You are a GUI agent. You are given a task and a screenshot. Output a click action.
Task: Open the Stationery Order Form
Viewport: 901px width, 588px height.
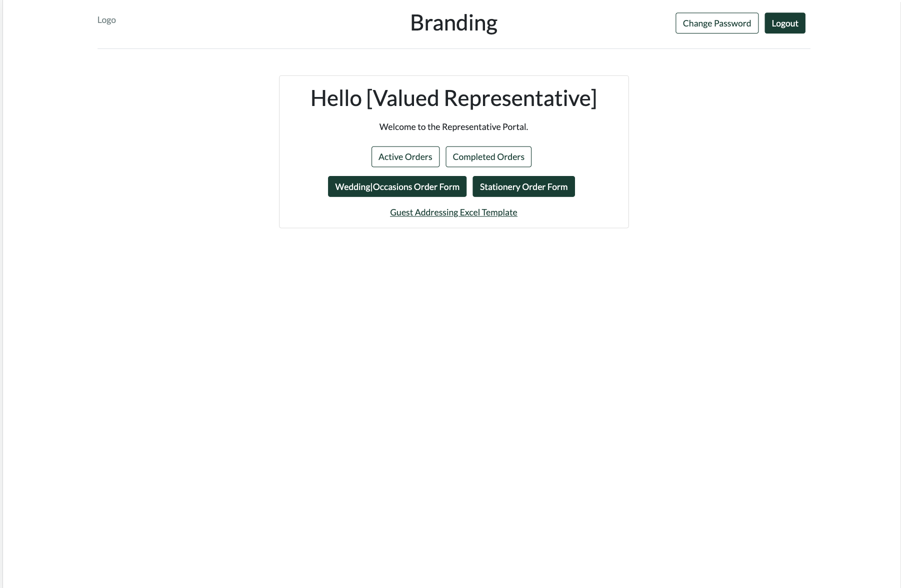tap(523, 187)
